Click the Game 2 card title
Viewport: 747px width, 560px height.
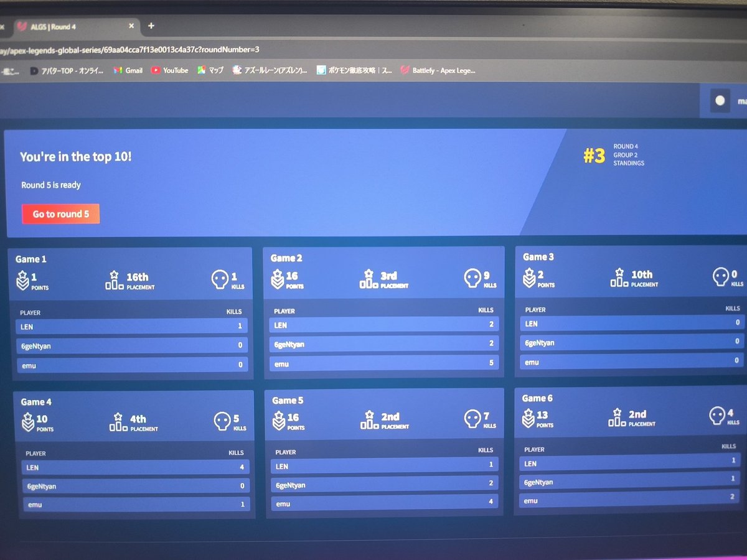click(286, 258)
